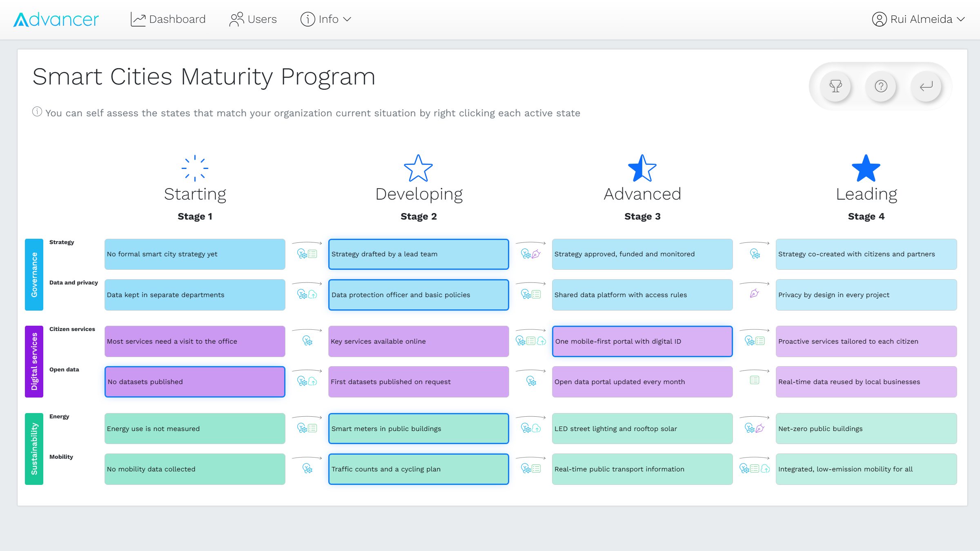This screenshot has height=551, width=980.
Task: Click pen nib icon before 'Net-zero public buildings'
Action: [x=760, y=428]
